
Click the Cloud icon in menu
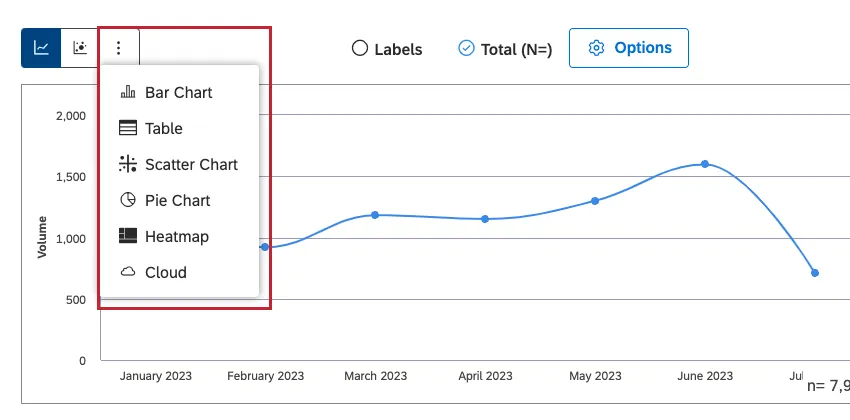coord(127,273)
